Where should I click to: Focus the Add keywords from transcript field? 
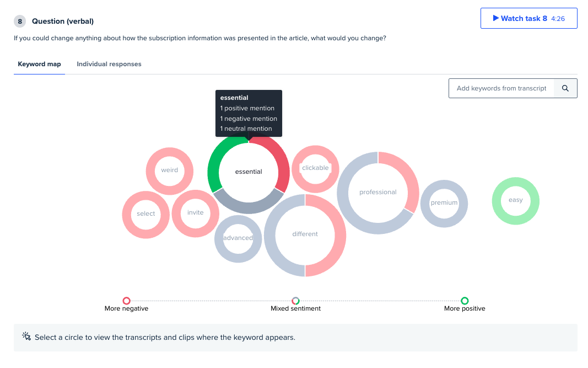coord(501,88)
